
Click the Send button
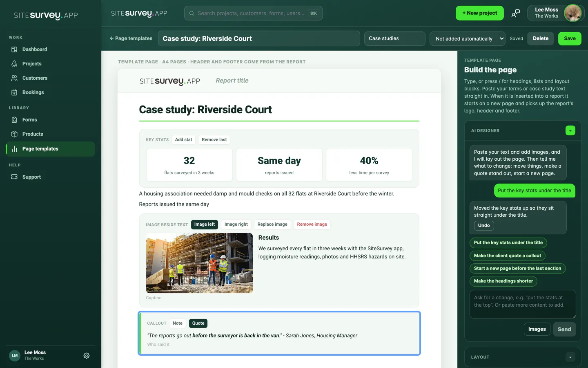[564, 329]
